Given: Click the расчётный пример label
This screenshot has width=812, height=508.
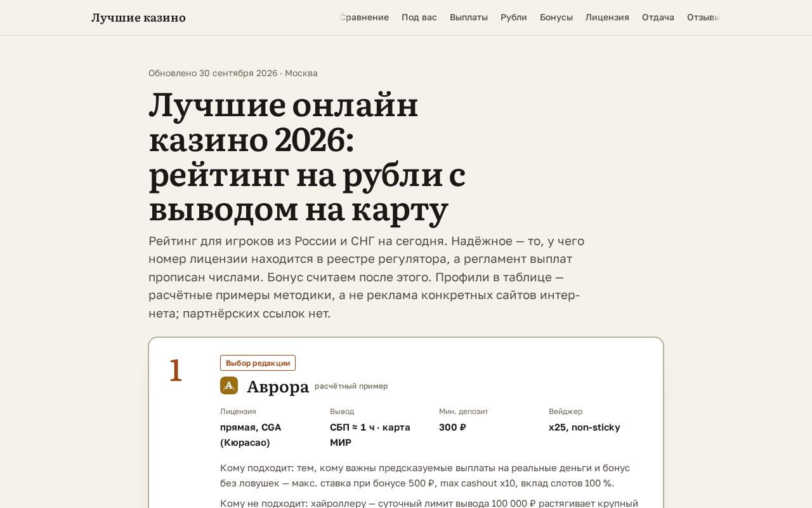Looking at the screenshot, I should coord(351,386).
